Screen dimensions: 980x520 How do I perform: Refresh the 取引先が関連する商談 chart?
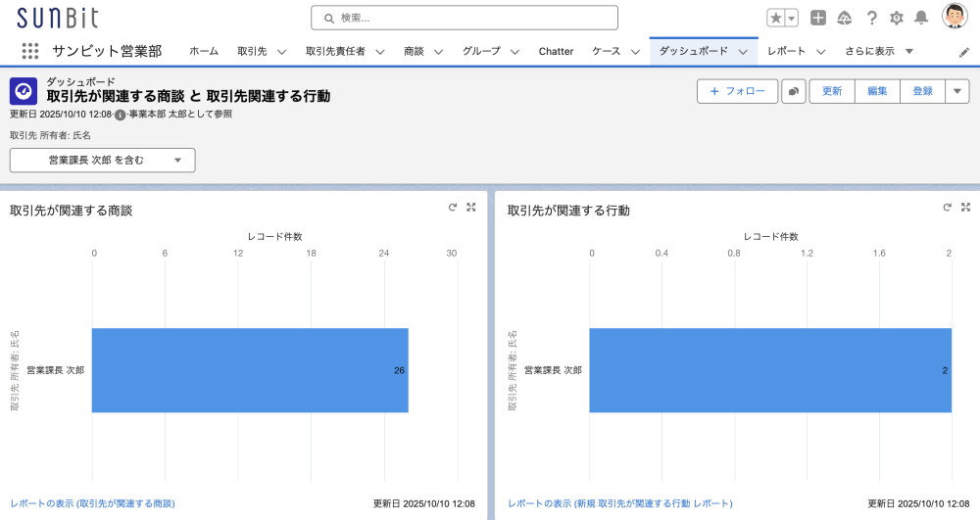click(x=453, y=208)
